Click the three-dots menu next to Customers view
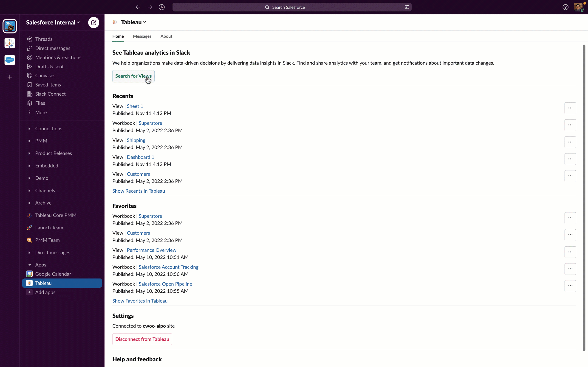The width and height of the screenshot is (588, 367). pos(570,176)
